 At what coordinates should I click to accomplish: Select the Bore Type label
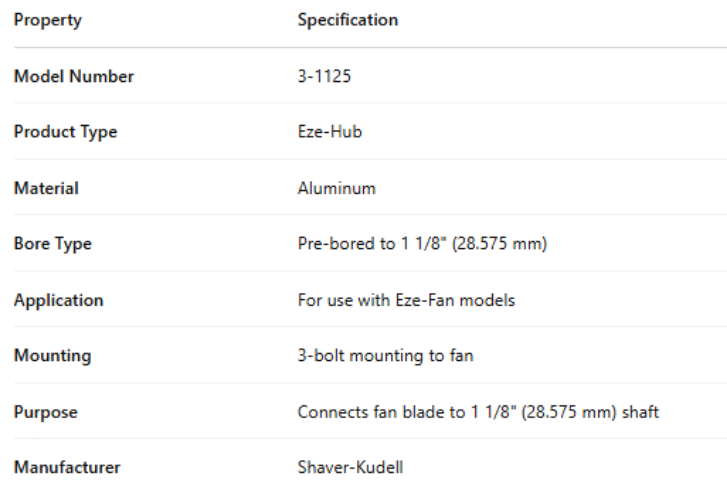coord(52,244)
